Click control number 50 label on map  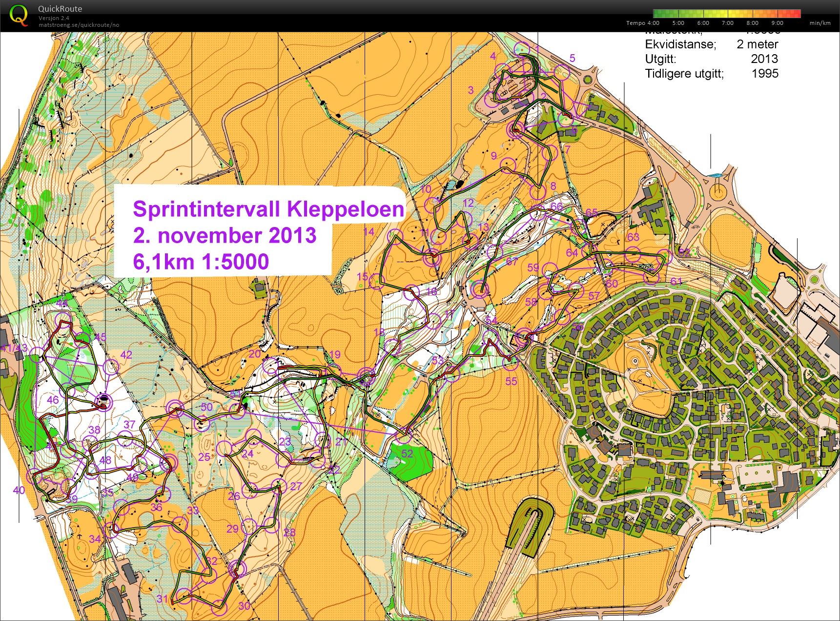click(x=206, y=407)
